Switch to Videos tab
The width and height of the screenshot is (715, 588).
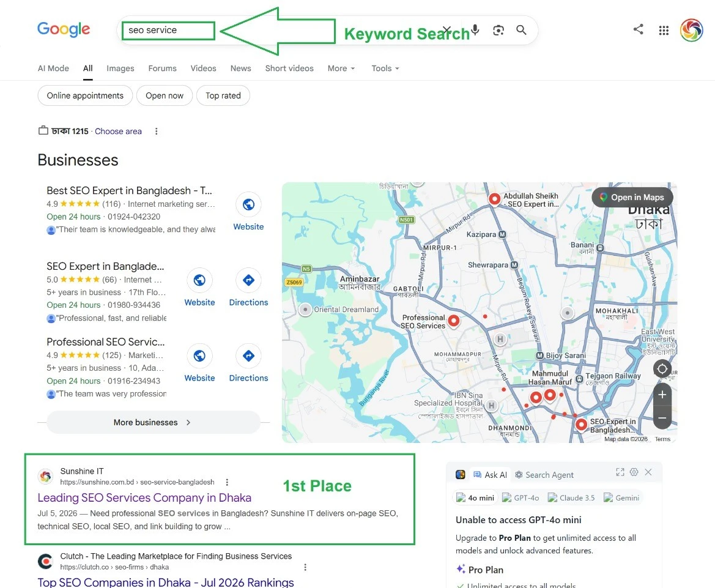coord(204,69)
